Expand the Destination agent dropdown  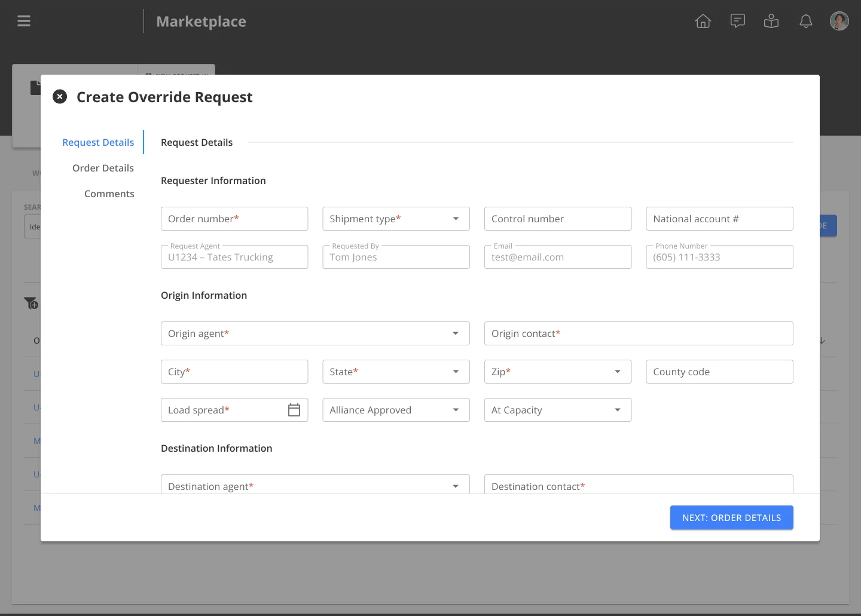pyautogui.click(x=456, y=486)
